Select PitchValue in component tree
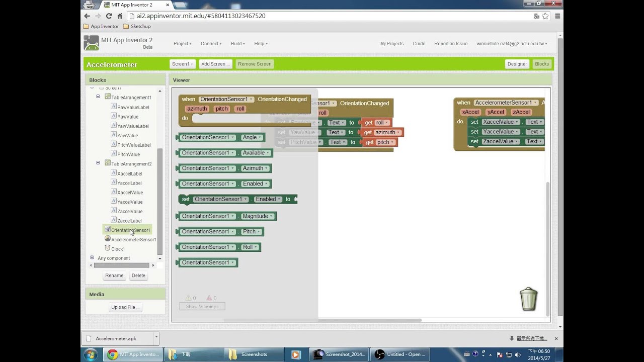Viewport: 644px width, 362px height. [x=128, y=154]
